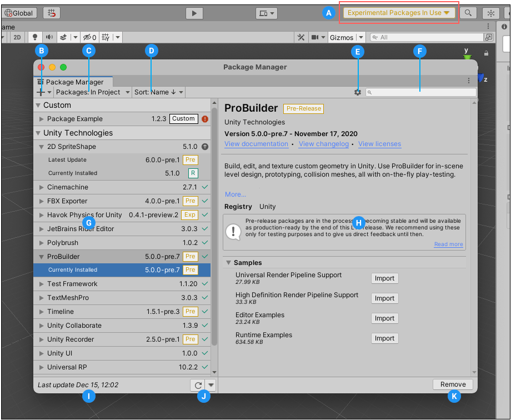The image size is (511, 420).
Task: Collapse Unity Technologies group
Action: (x=38, y=133)
